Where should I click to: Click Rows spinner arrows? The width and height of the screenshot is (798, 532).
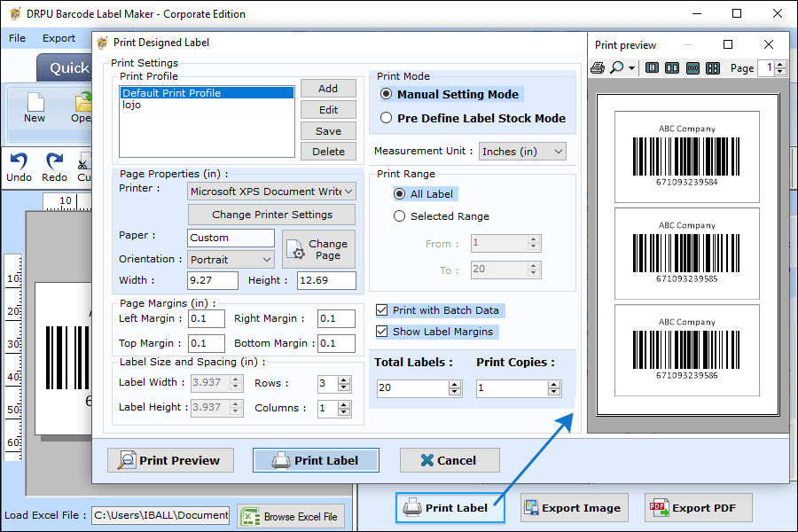(344, 383)
